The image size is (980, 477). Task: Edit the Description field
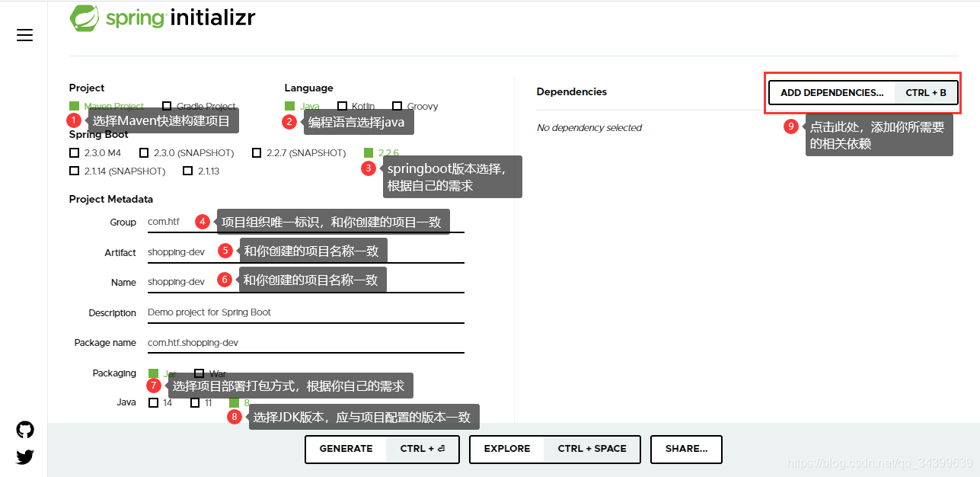click(x=305, y=312)
